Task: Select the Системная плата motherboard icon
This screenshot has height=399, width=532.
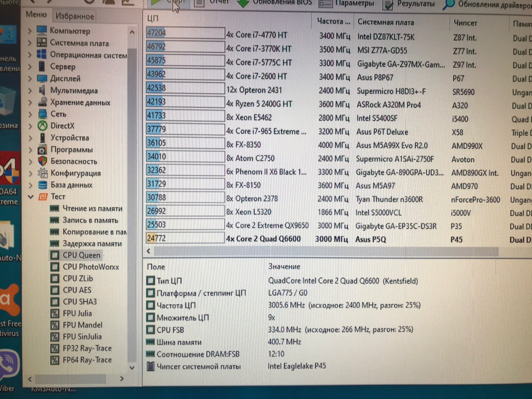Action: tap(42, 43)
